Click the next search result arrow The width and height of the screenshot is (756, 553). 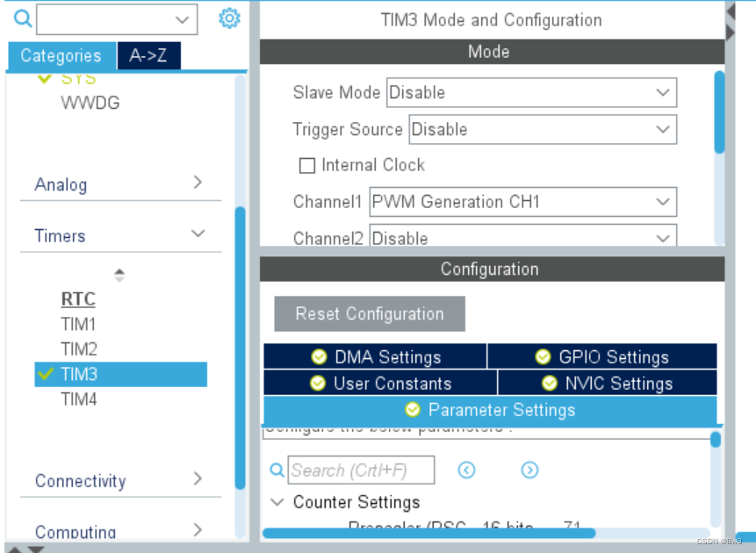pyautogui.click(x=529, y=470)
